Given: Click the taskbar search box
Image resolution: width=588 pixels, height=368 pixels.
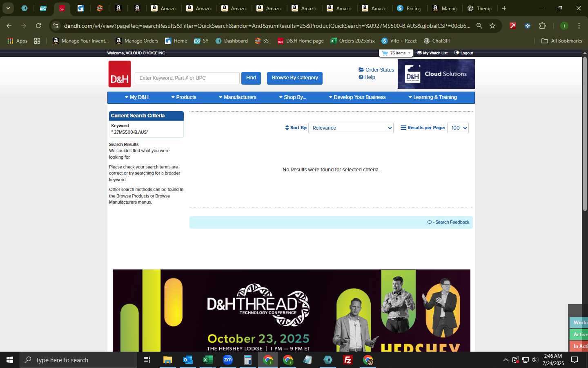Looking at the screenshot, I should tap(78, 360).
